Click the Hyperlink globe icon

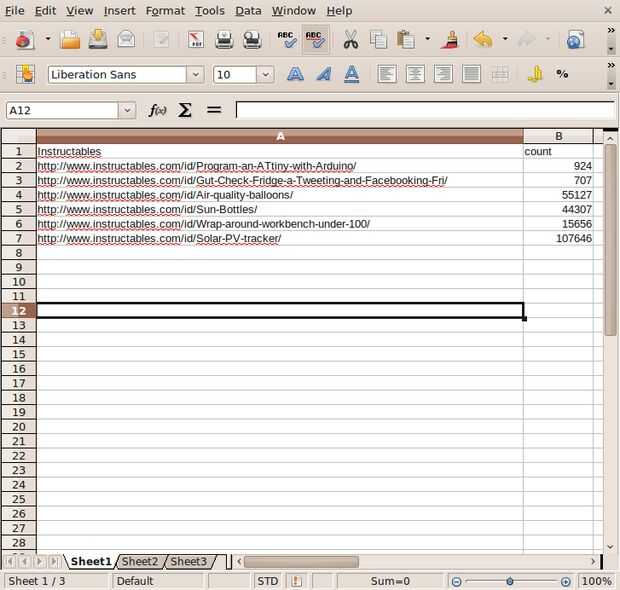point(575,40)
